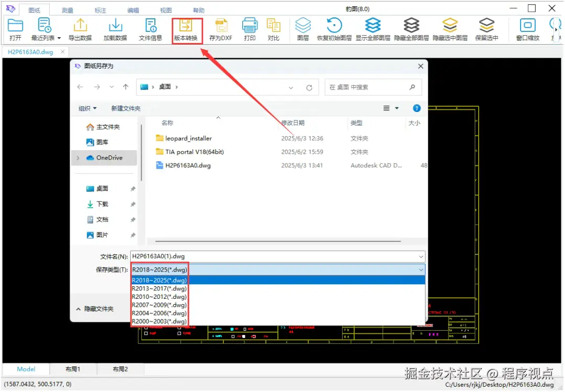
Task: Select the 窗口缩放 window zoom tool
Action: (x=527, y=29)
